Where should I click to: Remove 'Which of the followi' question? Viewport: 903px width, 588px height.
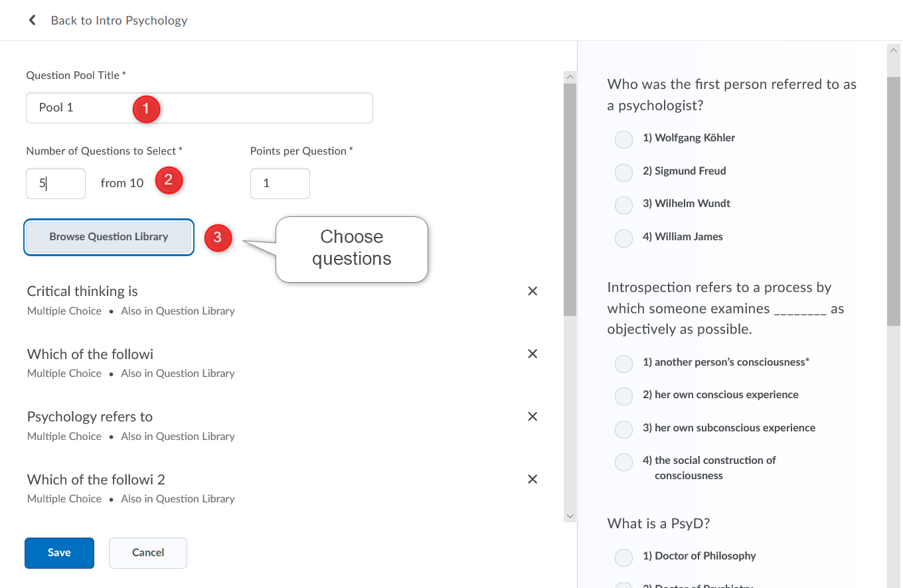532,354
